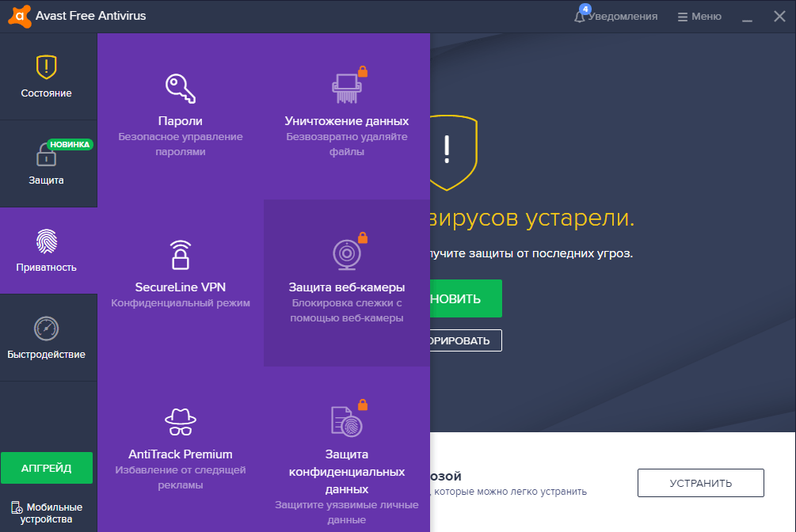Click 'Защитите уязвимые личные данные' text

pyautogui.click(x=347, y=512)
